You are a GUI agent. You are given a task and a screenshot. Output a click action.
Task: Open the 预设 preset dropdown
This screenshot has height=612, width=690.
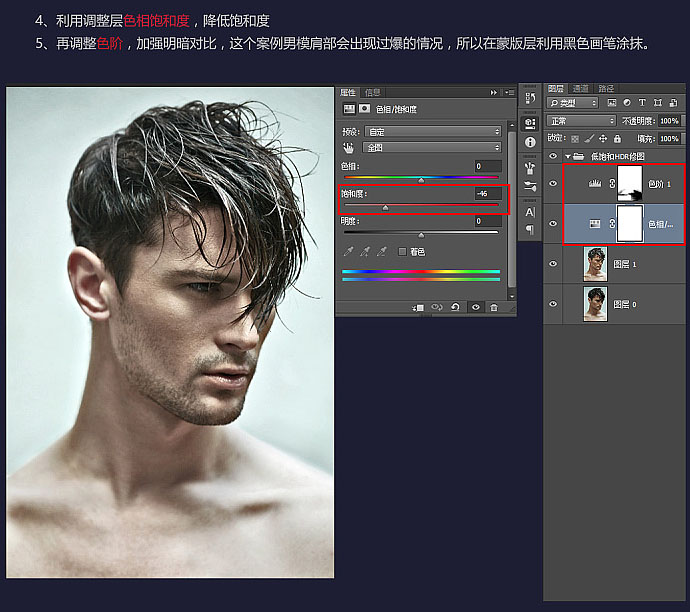433,132
